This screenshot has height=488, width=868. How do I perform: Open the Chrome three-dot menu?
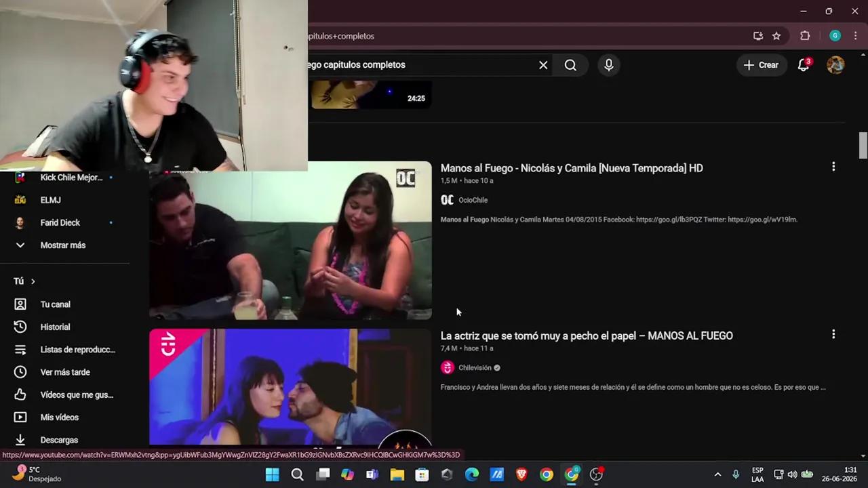(855, 36)
